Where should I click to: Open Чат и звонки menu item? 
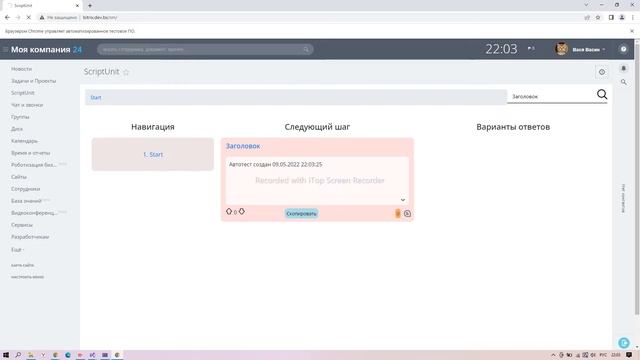[x=27, y=105]
